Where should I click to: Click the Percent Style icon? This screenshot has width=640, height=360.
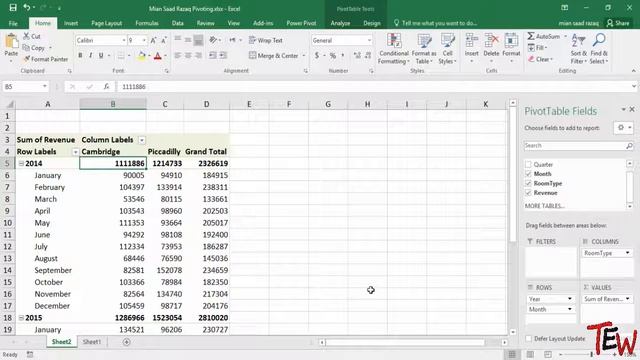pos(333,56)
